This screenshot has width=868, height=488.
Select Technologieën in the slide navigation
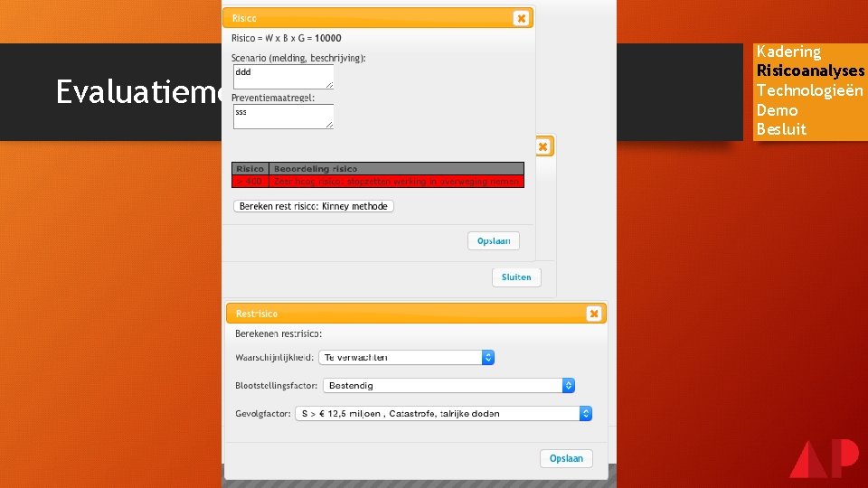(x=809, y=90)
